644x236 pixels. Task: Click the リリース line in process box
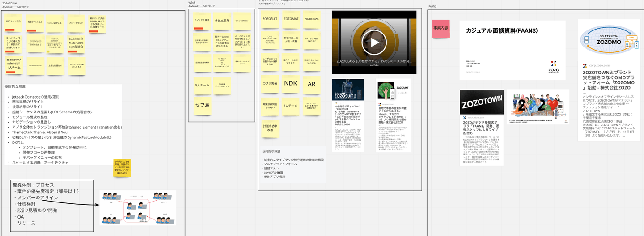(x=24, y=223)
